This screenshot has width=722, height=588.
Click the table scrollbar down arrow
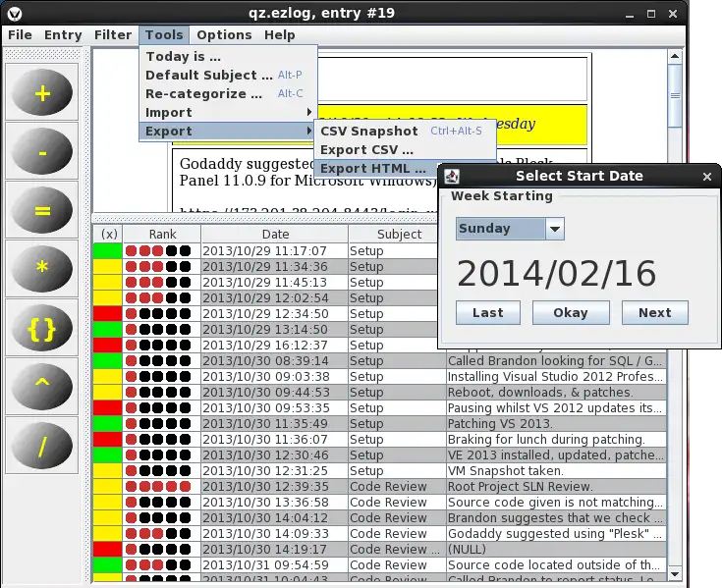tap(675, 573)
